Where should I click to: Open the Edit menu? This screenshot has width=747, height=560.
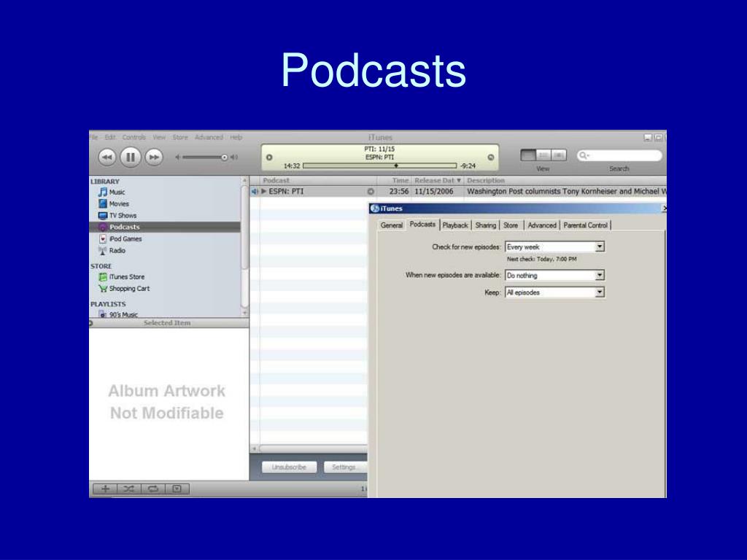(110, 137)
